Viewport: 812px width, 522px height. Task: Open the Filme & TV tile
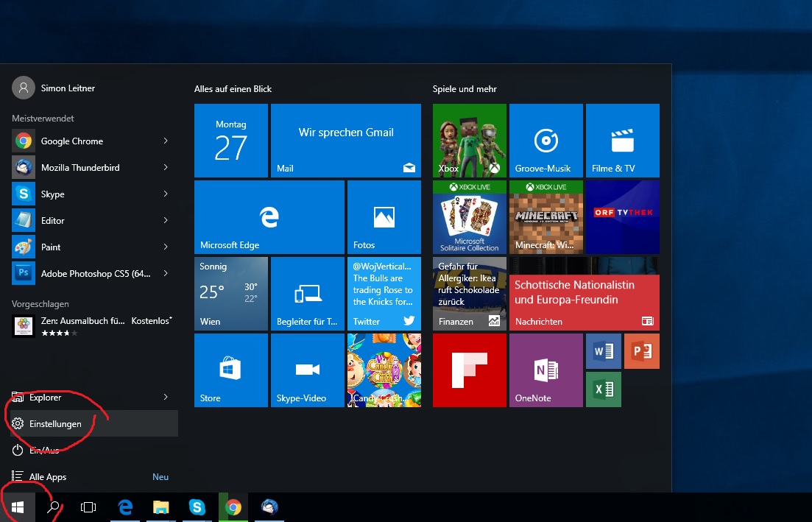pos(623,141)
